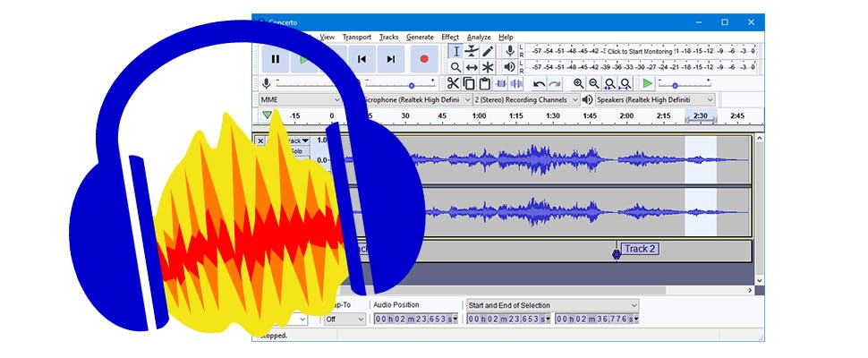868x358 pixels.
Task: Click the Copy icon
Action: click(469, 83)
